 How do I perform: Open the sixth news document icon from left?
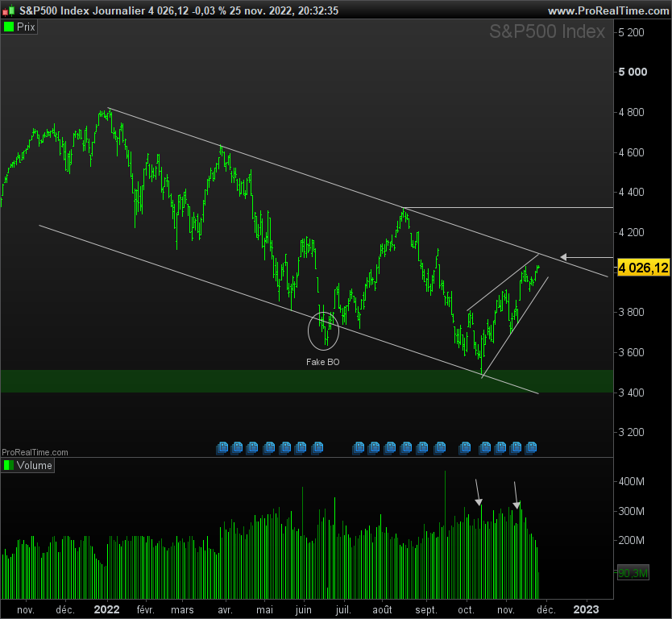(301, 448)
